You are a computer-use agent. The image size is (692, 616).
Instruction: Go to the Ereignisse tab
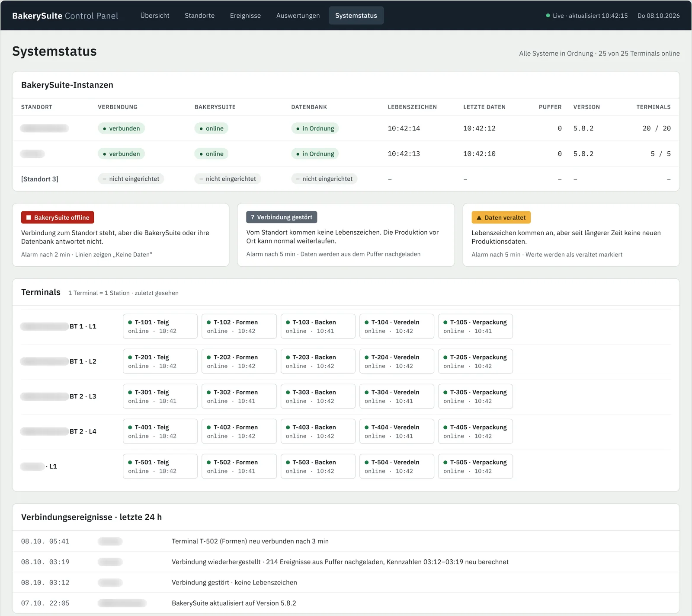(x=245, y=16)
